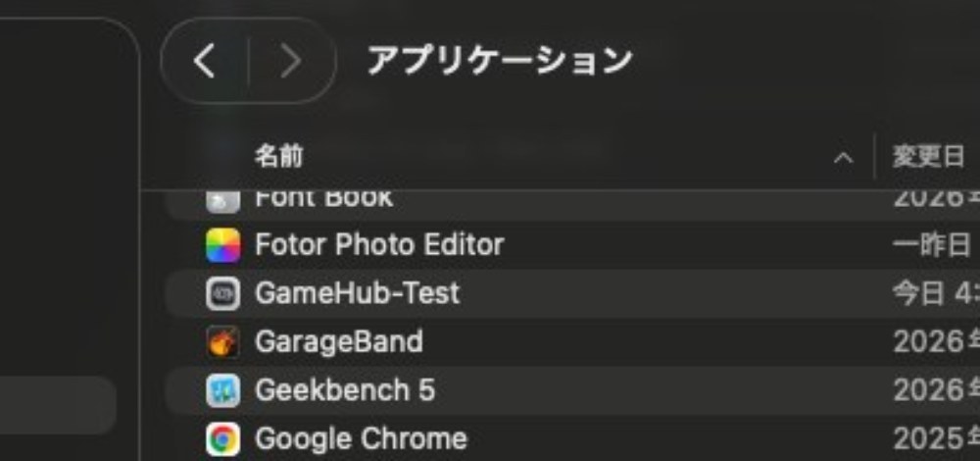Select the partially visible Font Book icon
Screen dimensions: 980x461
pyautogui.click(x=223, y=201)
